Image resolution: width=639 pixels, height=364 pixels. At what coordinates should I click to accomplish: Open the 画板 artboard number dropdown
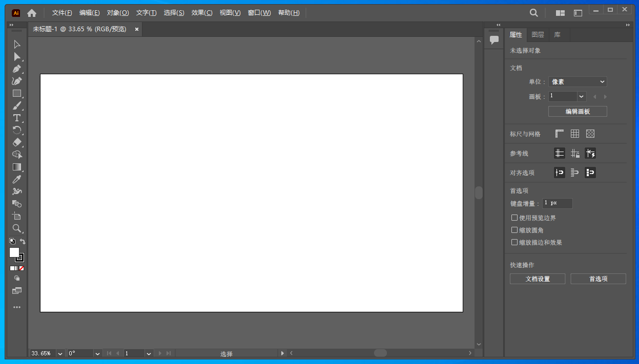581,96
